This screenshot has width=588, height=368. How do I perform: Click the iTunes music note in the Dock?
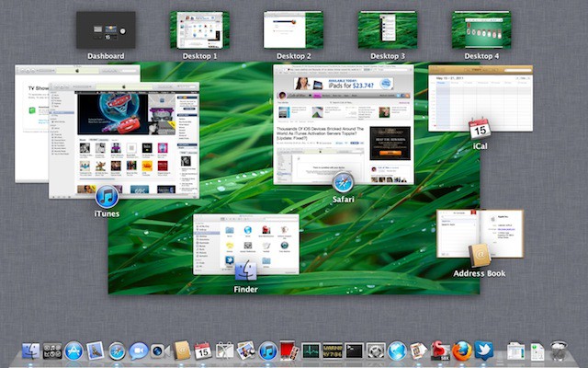268,351
